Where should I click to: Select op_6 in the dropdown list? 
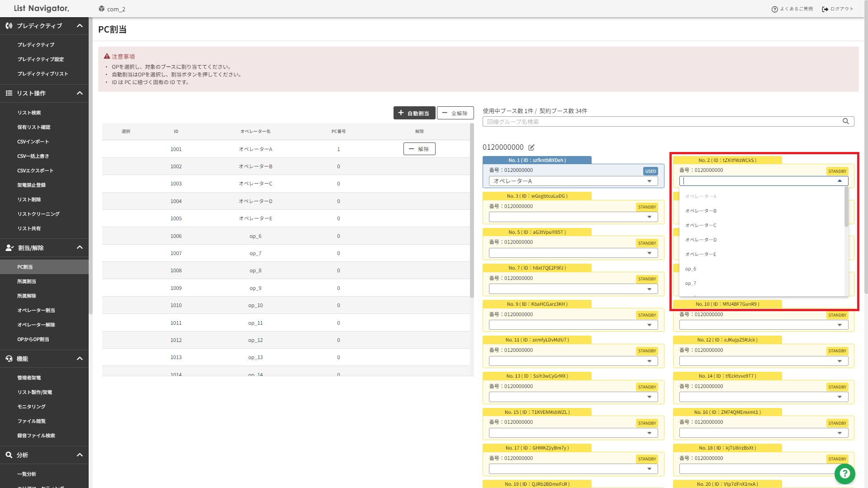(x=762, y=269)
